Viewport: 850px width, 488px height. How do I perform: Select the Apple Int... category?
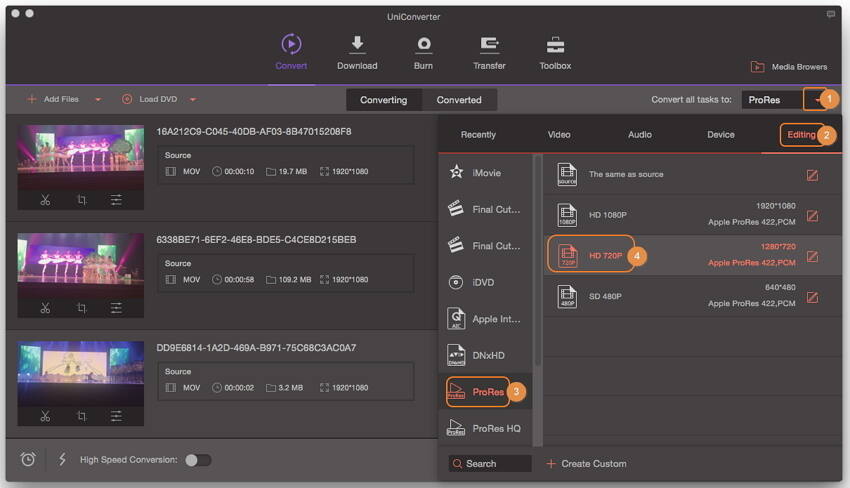click(485, 319)
